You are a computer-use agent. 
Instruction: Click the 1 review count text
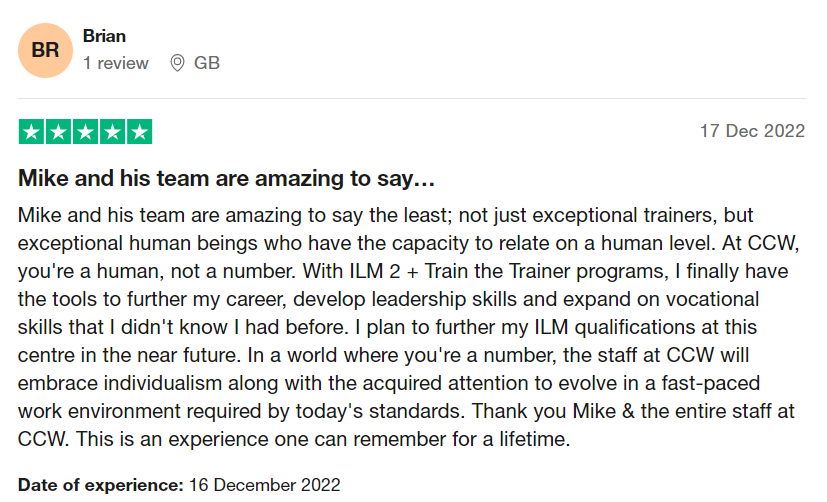pos(116,63)
